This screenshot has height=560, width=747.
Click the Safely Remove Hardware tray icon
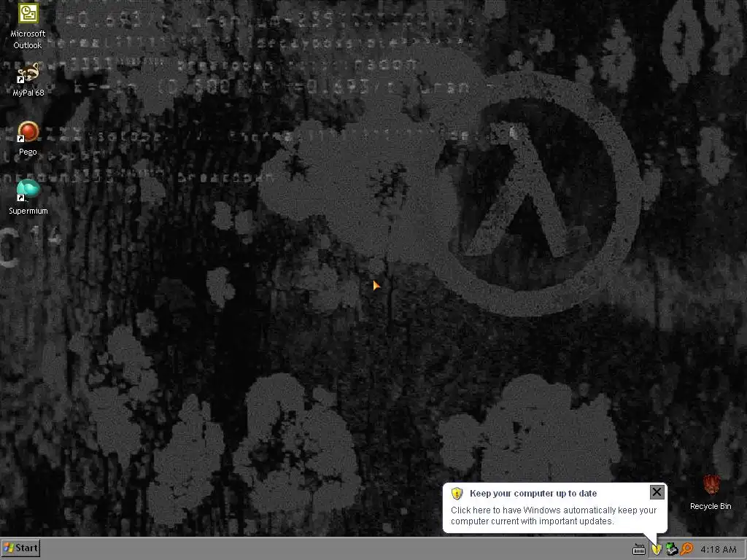[672, 549]
